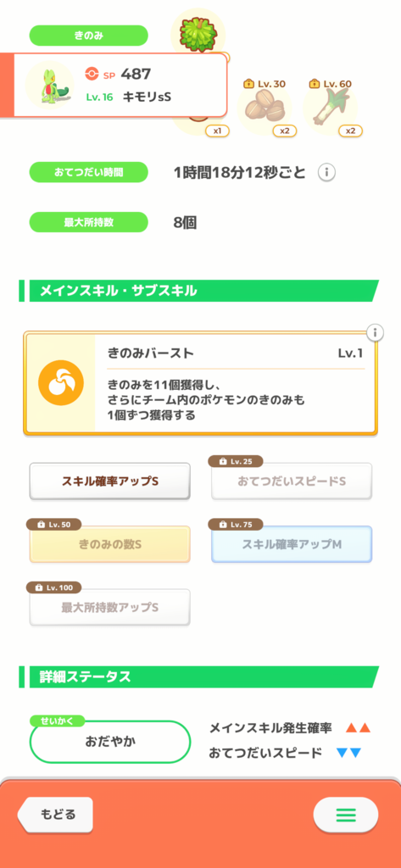
Task: Select the Lv.30 locked bean ingredient
Action: tap(265, 108)
